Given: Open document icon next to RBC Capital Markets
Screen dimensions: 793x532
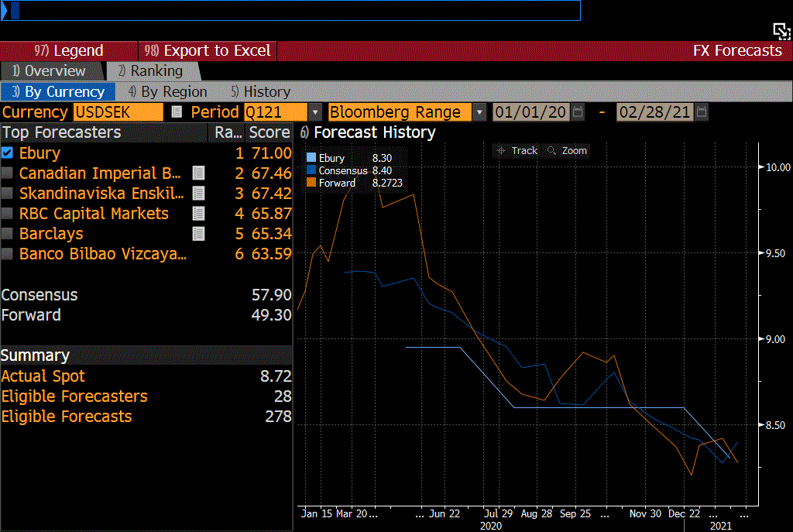Looking at the screenshot, I should pos(199,214).
